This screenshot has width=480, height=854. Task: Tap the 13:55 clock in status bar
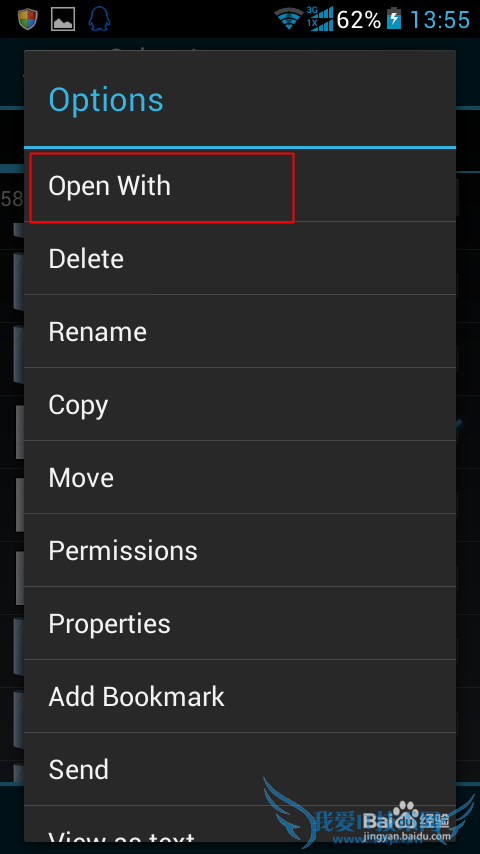(x=439, y=20)
